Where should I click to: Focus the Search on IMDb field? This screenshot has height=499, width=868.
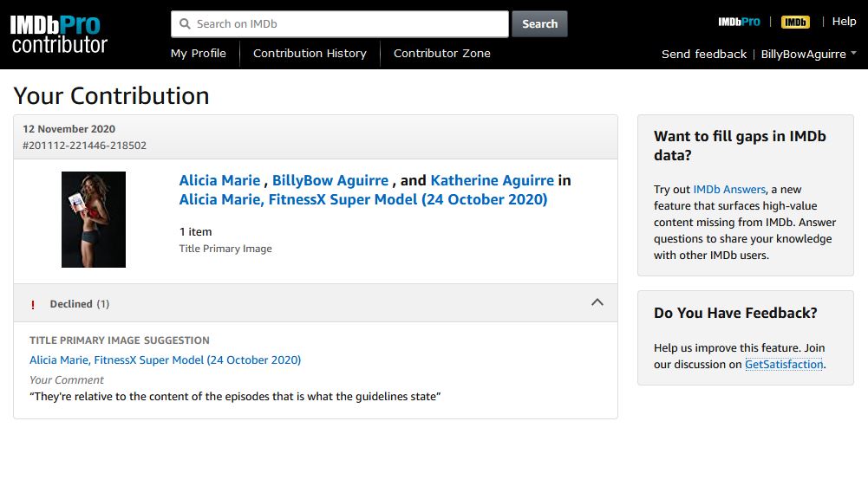click(347, 24)
